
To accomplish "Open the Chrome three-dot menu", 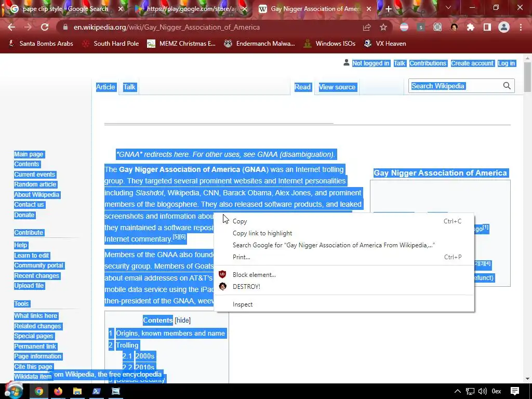I will [x=521, y=27].
